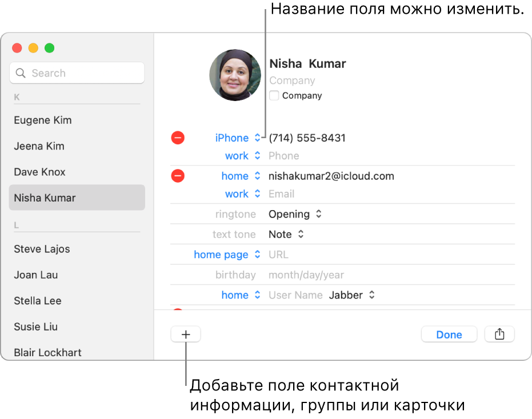The height and width of the screenshot is (419, 532).
Task: Close the Contacts window with red button
Action: (x=17, y=48)
